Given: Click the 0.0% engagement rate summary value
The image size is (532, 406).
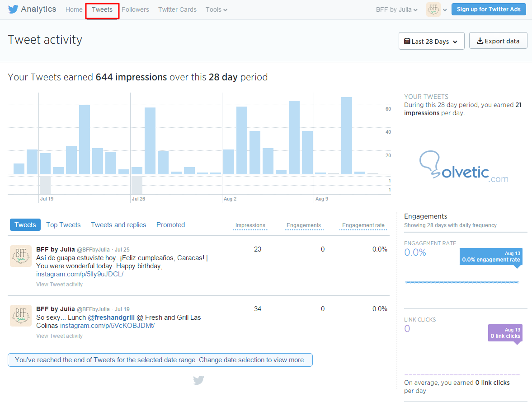Looking at the screenshot, I should 415,252.
